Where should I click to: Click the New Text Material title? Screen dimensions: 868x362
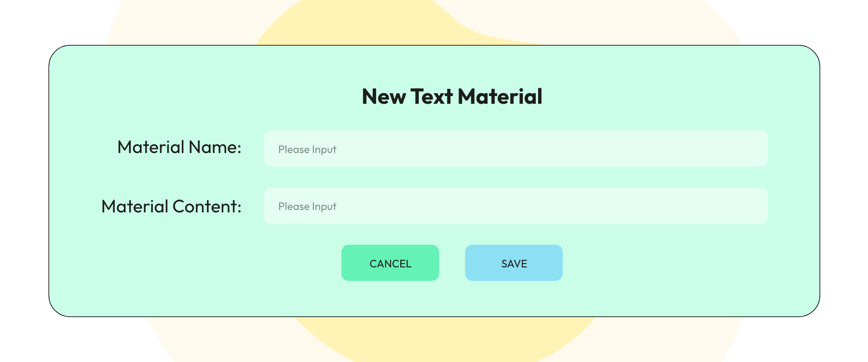452,96
